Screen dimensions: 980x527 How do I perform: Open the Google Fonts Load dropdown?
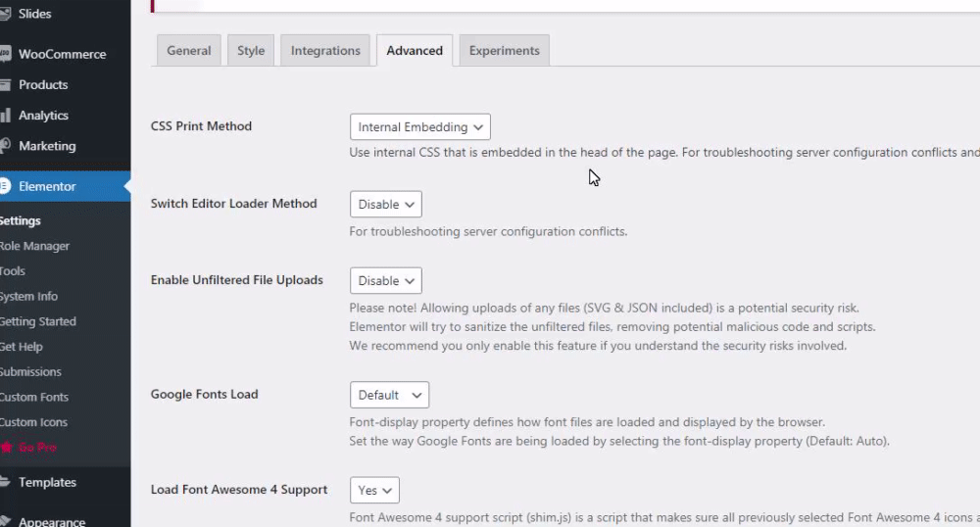pos(389,395)
